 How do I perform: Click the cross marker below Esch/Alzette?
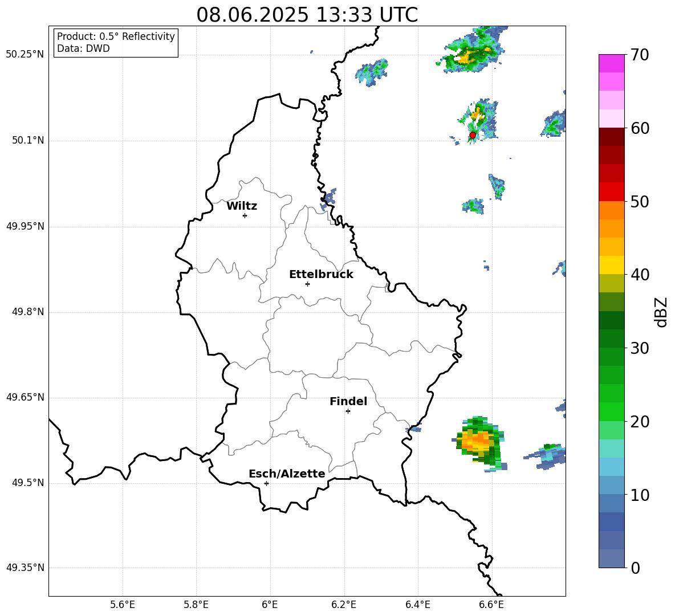click(266, 483)
